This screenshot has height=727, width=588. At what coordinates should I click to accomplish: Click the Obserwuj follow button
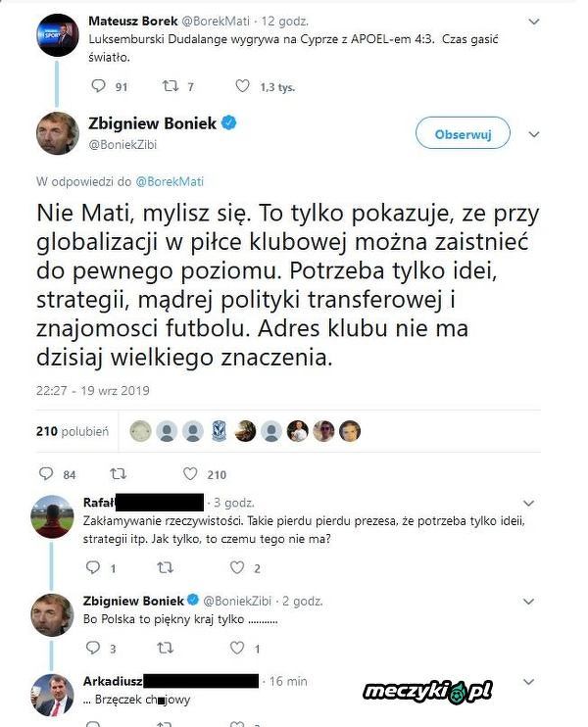tap(462, 134)
